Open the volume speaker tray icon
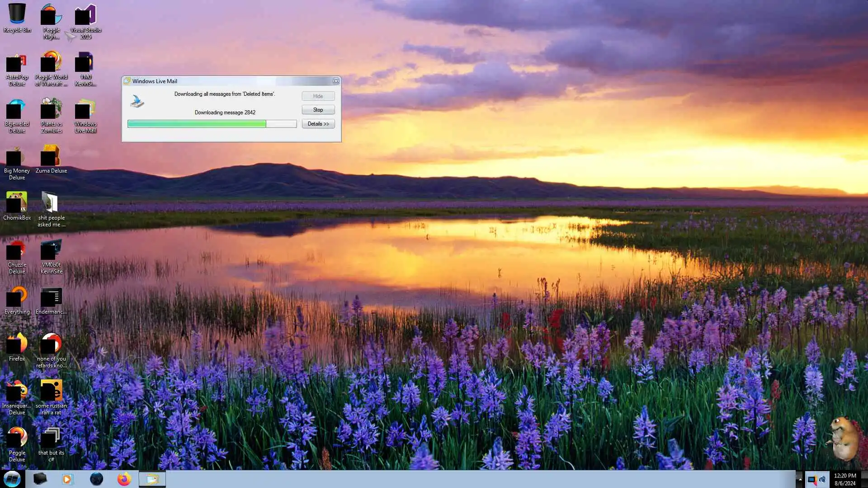The width and height of the screenshot is (868, 488). point(822,479)
